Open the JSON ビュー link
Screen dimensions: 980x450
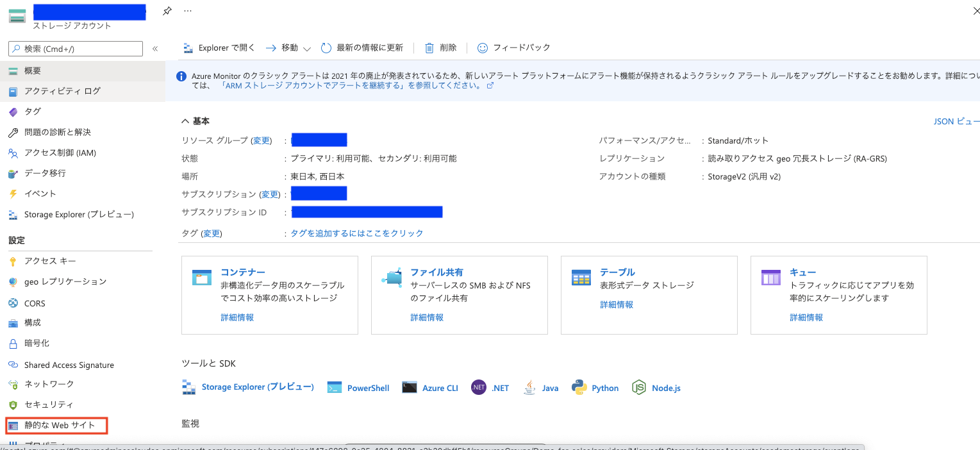pyautogui.click(x=956, y=121)
